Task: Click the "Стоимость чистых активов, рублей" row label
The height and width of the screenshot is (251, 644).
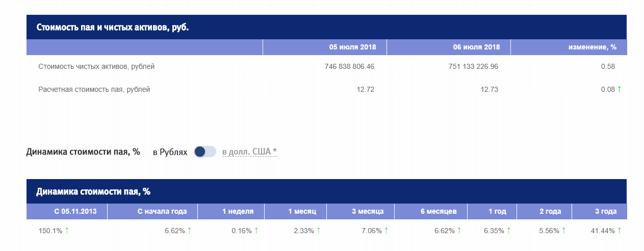Action: coord(96,66)
